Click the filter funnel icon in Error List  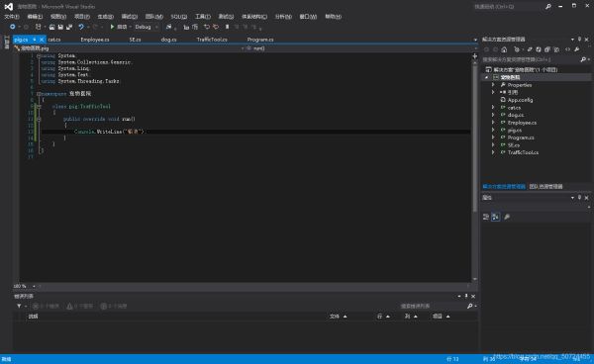click(19, 306)
